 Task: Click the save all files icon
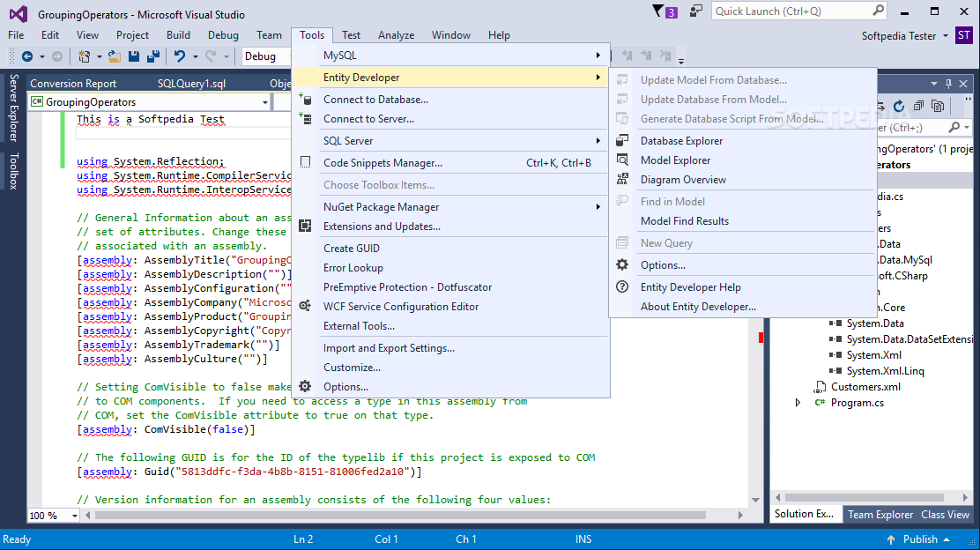tap(153, 56)
